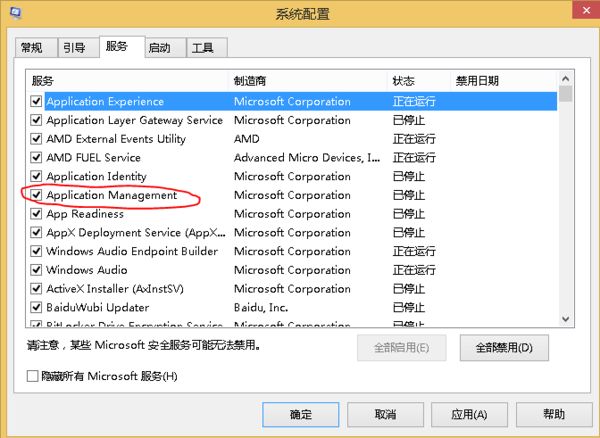The height and width of the screenshot is (438, 600).
Task: Click 正在运行 status of Application Experience
Action: (414, 101)
